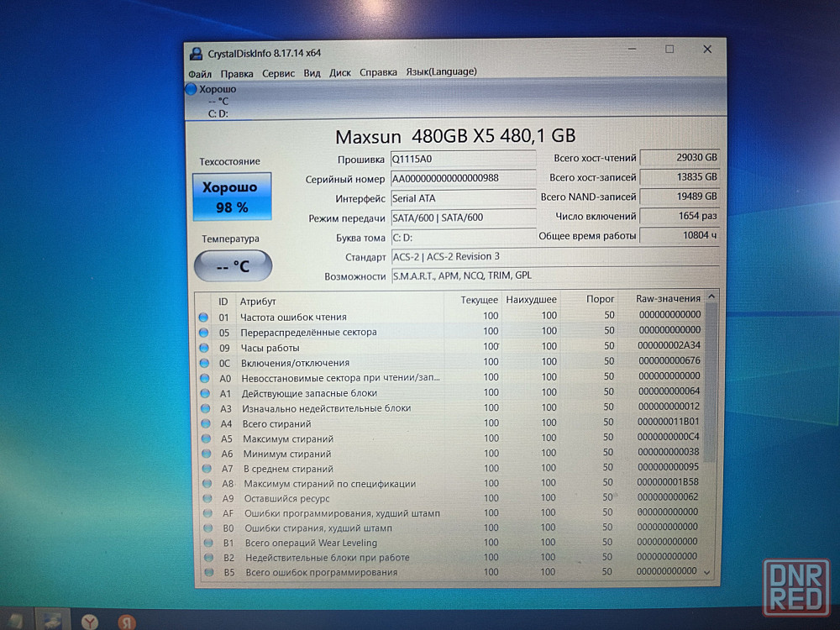Select row 0C Включения/отключения
The image size is (840, 630).
[x=449, y=362]
